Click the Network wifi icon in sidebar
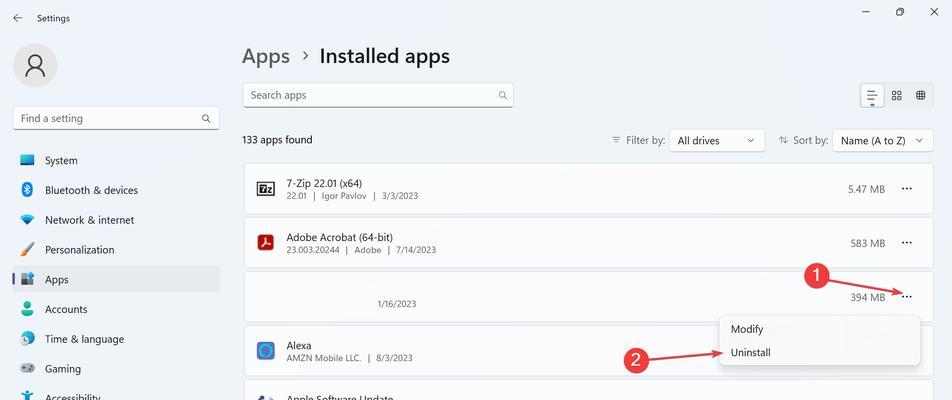The width and height of the screenshot is (952, 400). tap(27, 220)
